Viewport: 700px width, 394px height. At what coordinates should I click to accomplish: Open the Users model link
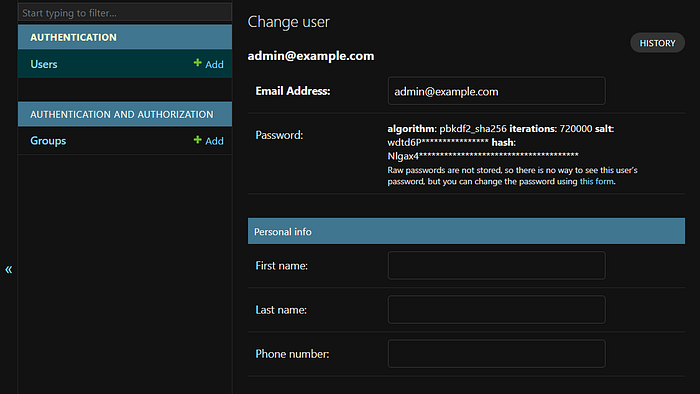pyautogui.click(x=44, y=64)
